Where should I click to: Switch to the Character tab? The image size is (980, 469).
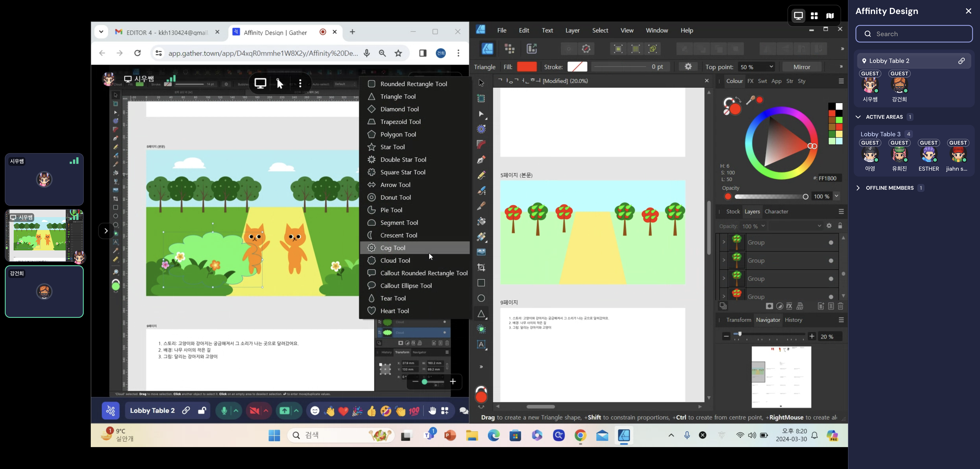click(x=776, y=212)
